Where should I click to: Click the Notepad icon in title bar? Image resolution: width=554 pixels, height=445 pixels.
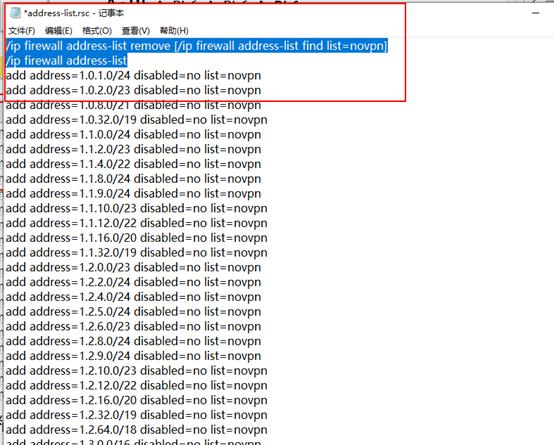coord(15,13)
